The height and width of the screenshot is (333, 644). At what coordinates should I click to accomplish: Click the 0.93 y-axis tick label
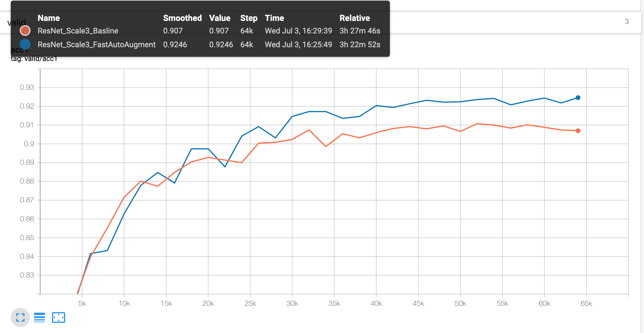(x=27, y=87)
